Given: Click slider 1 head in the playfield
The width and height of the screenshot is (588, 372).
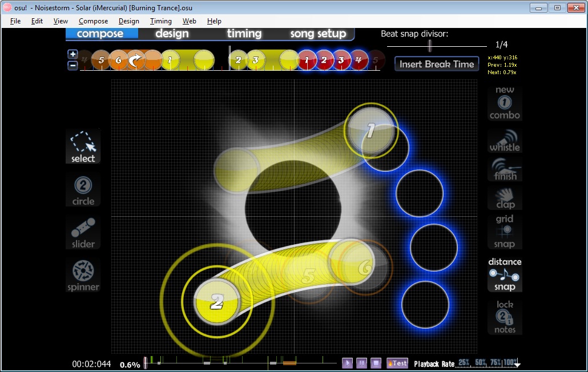Looking at the screenshot, I should pos(371,130).
